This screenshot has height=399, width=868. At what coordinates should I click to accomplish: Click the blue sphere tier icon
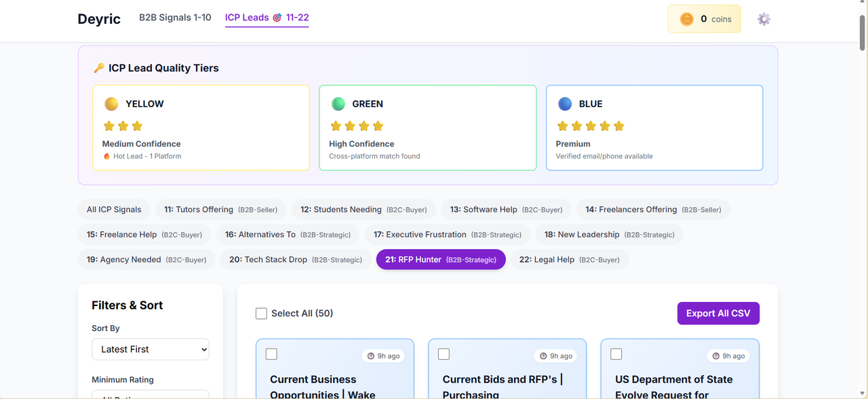[565, 104]
